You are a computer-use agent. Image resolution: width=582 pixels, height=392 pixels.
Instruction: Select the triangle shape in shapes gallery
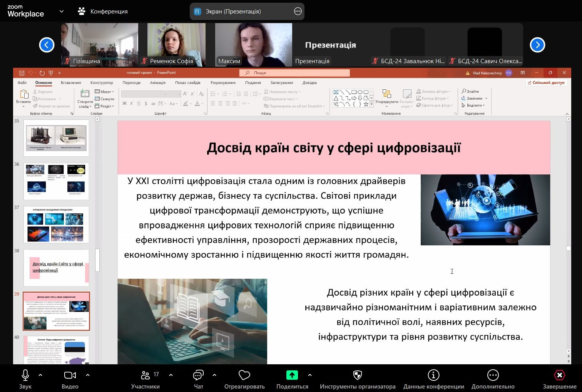pyautogui.click(x=336, y=98)
